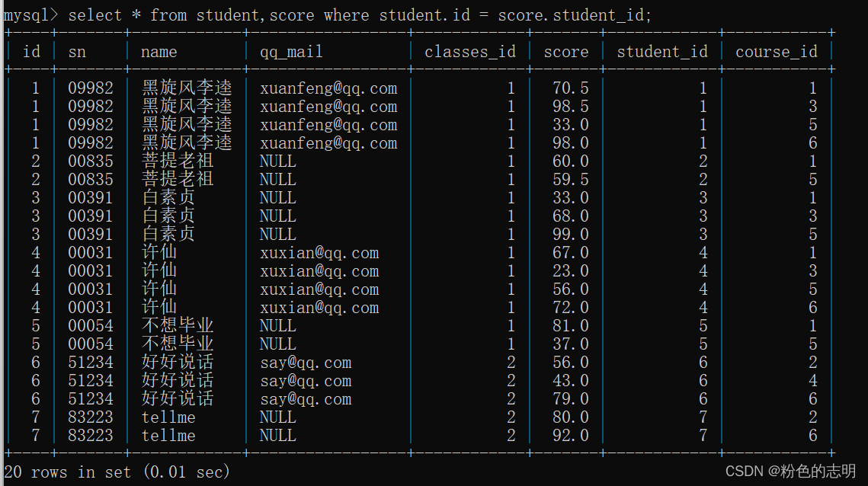This screenshot has height=486, width=868.
Task: Click the SQL select query command line
Action: [x=328, y=15]
